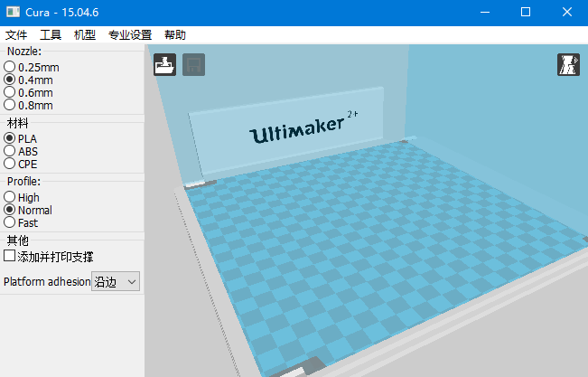Click the Cura app icon in title bar
Image resolution: width=588 pixels, height=377 pixels.
coord(14,12)
